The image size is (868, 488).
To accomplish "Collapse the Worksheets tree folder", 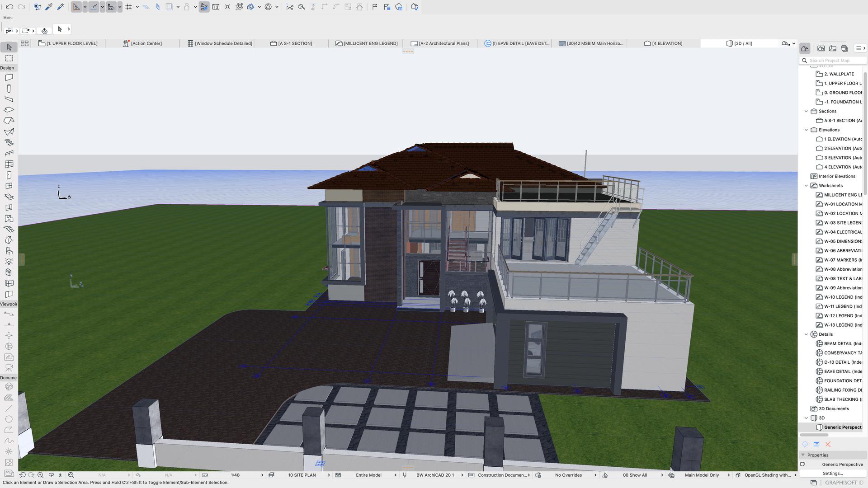I will pos(806,186).
